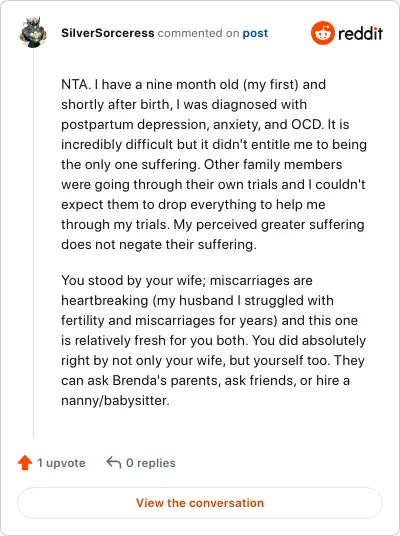Click the word "nanny/babysitter" in the comment
Screen dimensions: 400x536
[x=115, y=400]
